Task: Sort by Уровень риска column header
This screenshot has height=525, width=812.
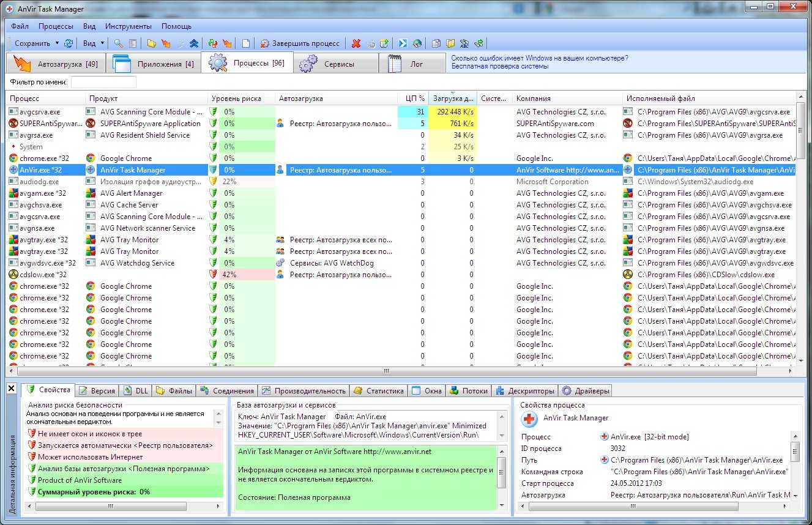Action: (241, 98)
